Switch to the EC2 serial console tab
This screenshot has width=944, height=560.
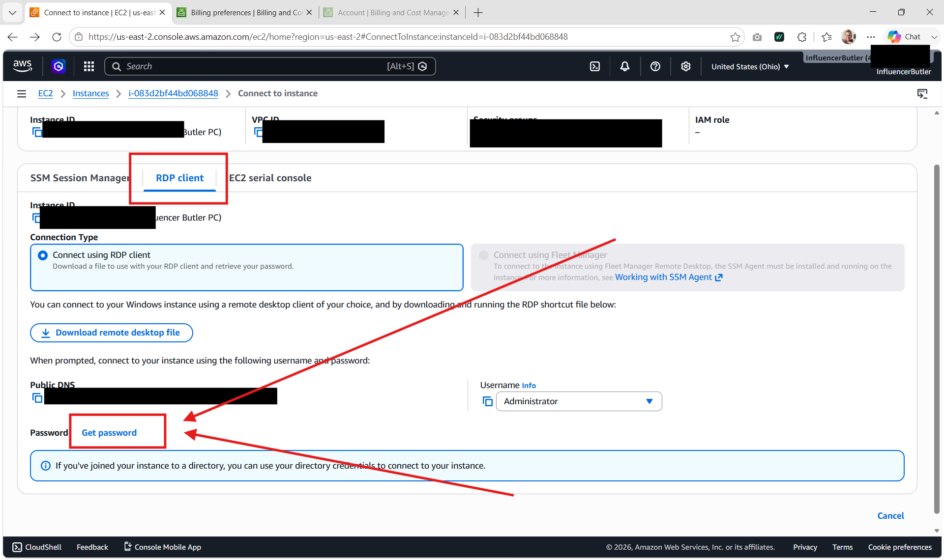tap(270, 178)
